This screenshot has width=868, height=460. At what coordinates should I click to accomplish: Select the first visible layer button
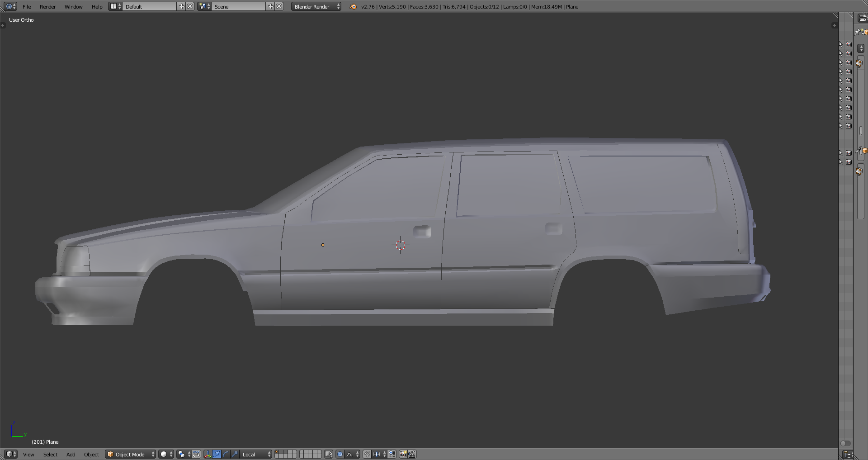[277, 452]
